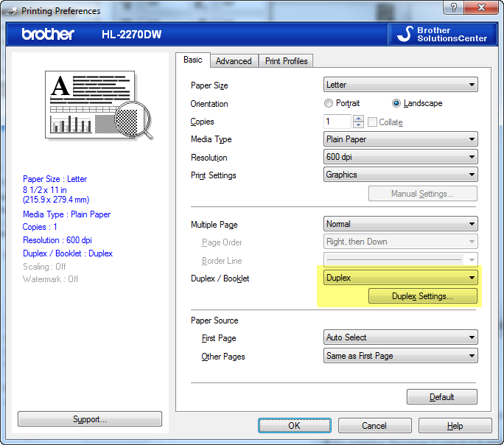Confirm settings with the OK button
The height and width of the screenshot is (445, 504).
pyautogui.click(x=294, y=425)
